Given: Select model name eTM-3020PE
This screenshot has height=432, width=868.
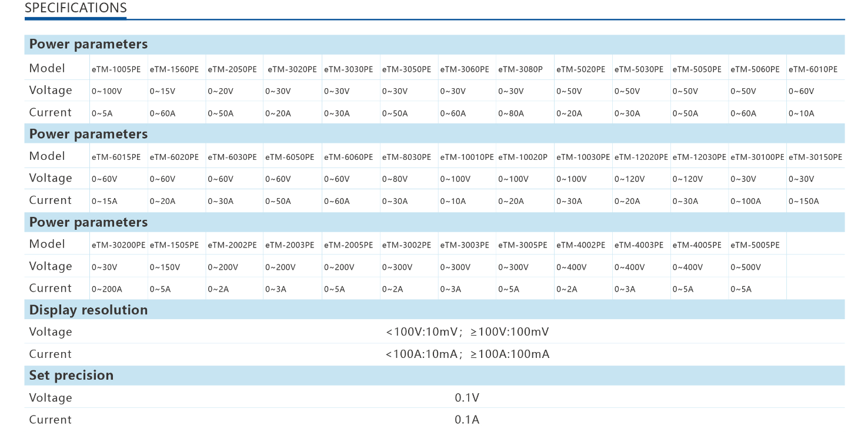Looking at the screenshot, I should point(292,69).
